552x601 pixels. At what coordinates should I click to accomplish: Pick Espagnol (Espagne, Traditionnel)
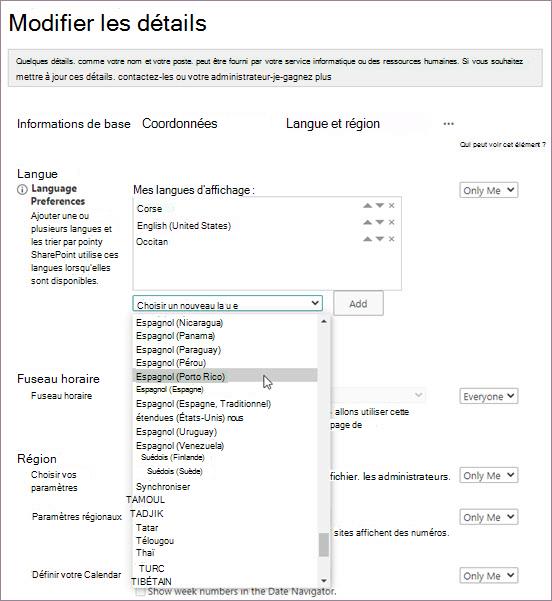pos(204,404)
